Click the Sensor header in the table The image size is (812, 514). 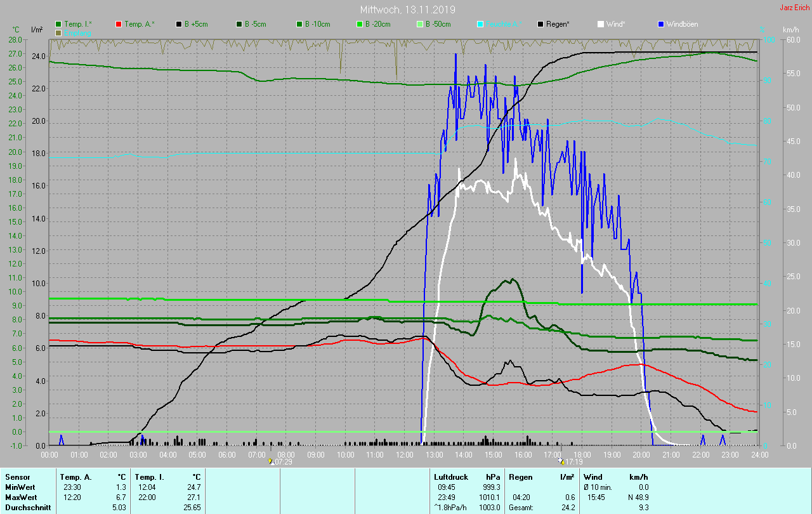pos(17,477)
